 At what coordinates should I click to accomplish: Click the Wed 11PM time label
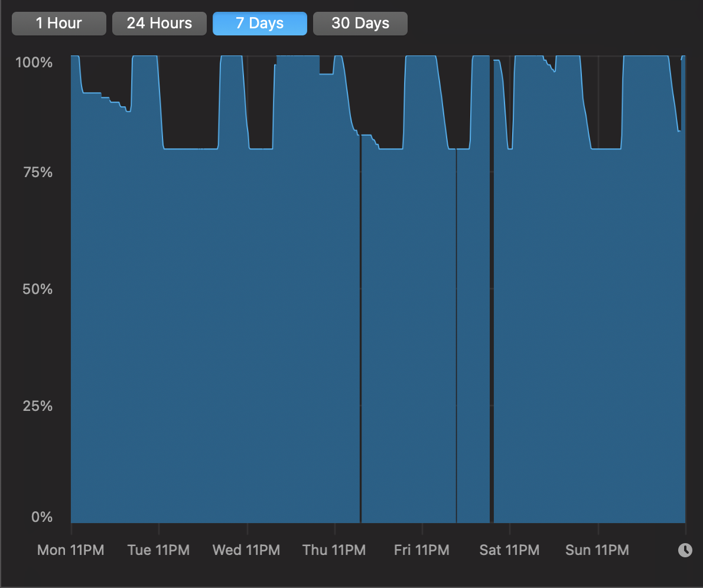tap(246, 550)
